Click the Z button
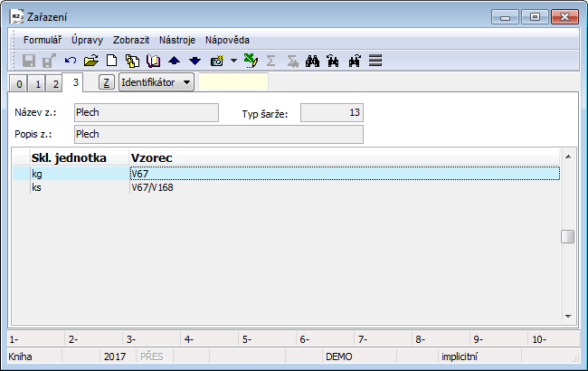Viewport: 588px width, 371px height. pyautogui.click(x=107, y=82)
